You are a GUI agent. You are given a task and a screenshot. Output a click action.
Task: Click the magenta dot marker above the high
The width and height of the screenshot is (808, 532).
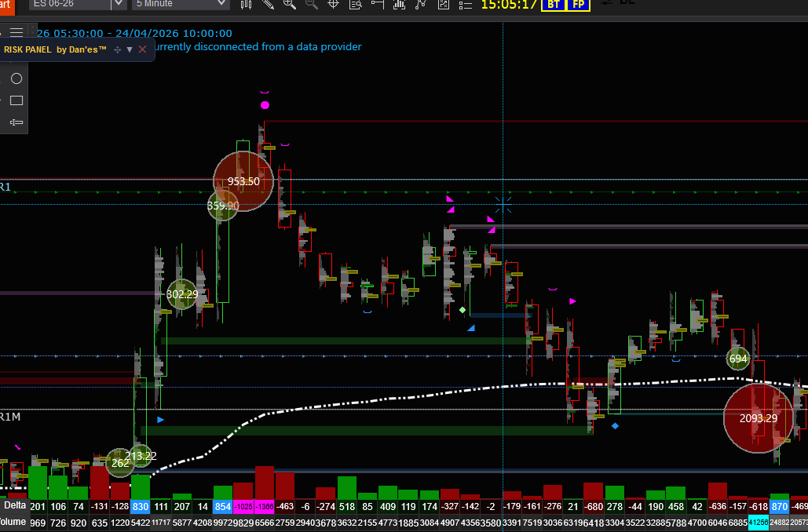tap(265, 104)
